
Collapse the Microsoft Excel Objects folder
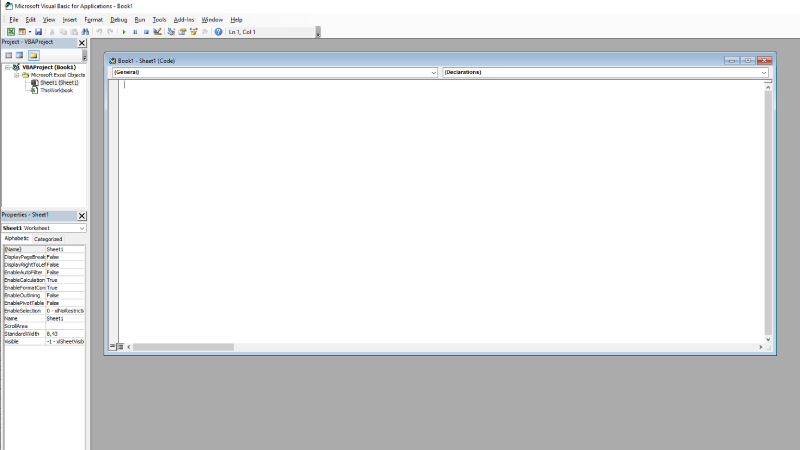tap(16, 75)
